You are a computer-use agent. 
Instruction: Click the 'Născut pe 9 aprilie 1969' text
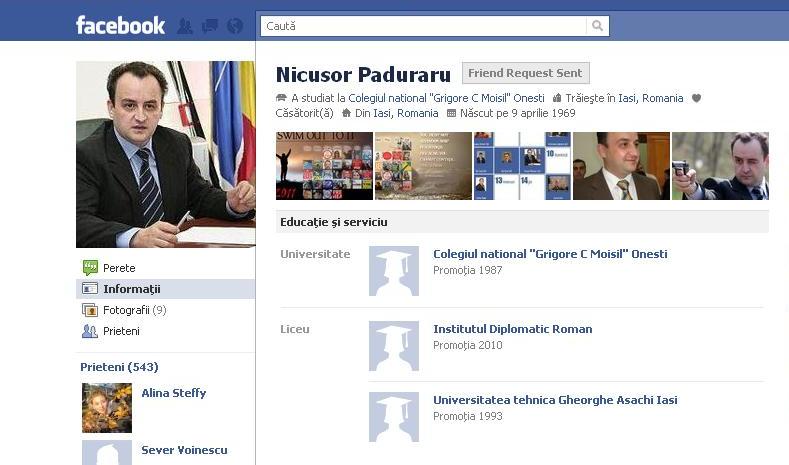(518, 113)
